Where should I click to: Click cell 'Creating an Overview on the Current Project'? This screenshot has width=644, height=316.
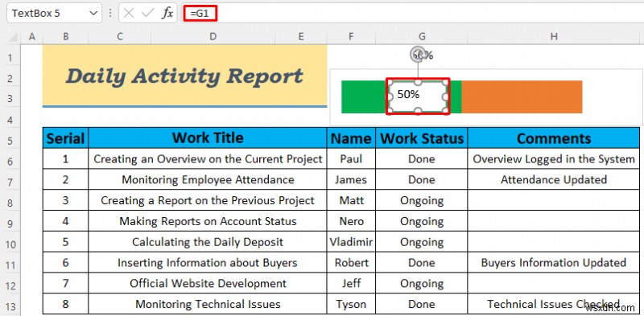click(208, 159)
